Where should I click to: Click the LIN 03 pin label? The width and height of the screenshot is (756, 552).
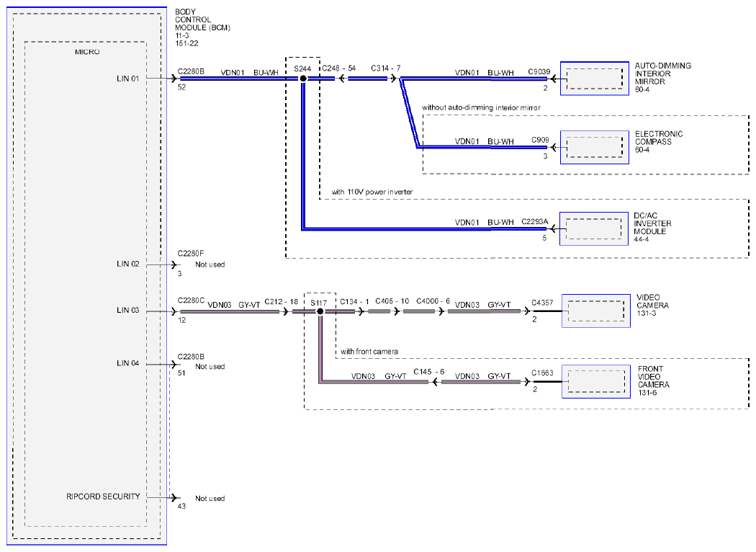127,310
